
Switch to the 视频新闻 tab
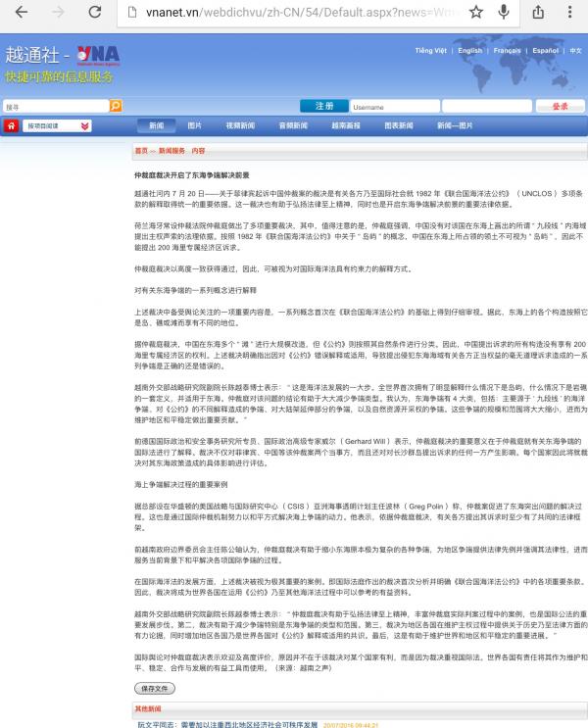coord(240,126)
